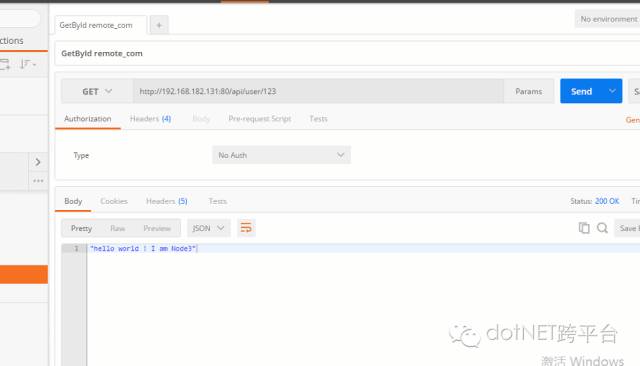640x366 pixels.
Task: Click the orange highlighted sidebar item
Action: 24,274
